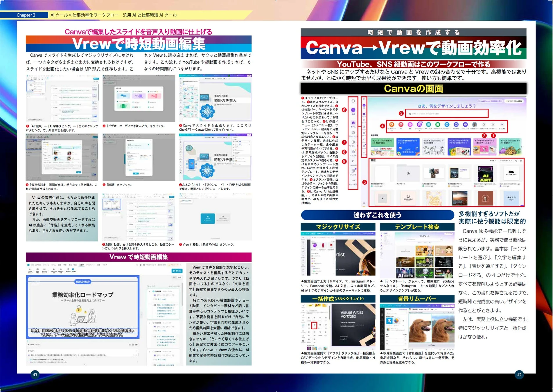
Task: Select the 動画 (video) category icon
Action: [410, 124]
